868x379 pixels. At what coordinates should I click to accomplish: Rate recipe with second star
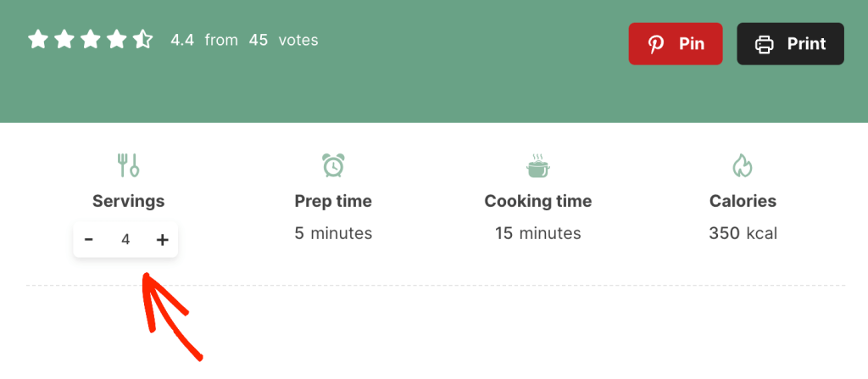pyautogui.click(x=64, y=40)
